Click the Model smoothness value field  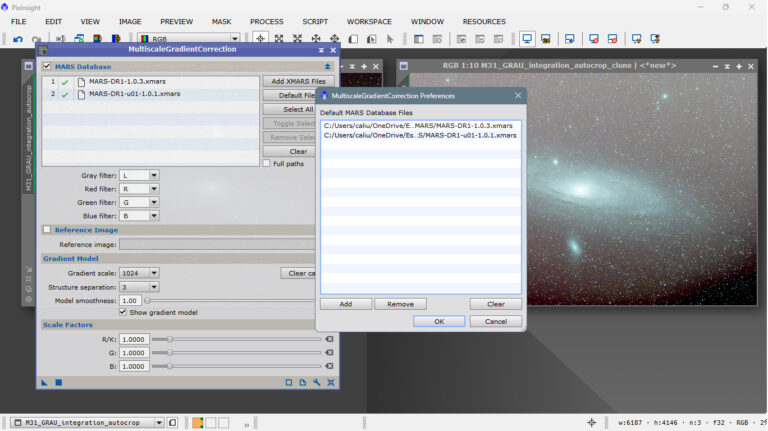(130, 300)
